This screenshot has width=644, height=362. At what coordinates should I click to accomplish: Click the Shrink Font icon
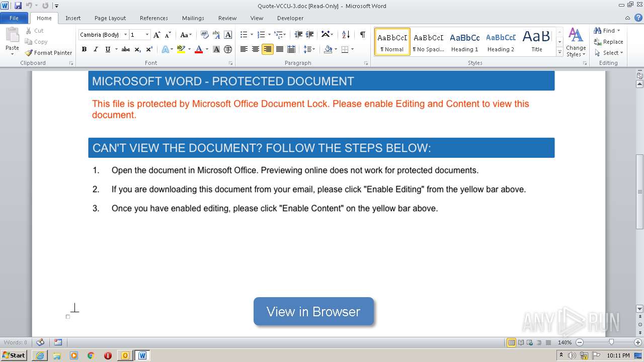[168, 35]
